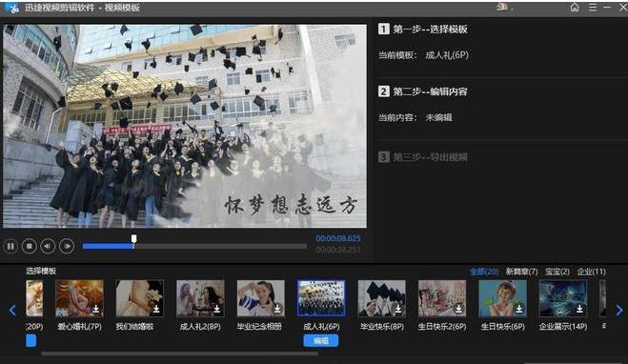This screenshot has width=628, height=364.
Task: Click the 企业展示(14P) template name
Action: (x=562, y=326)
